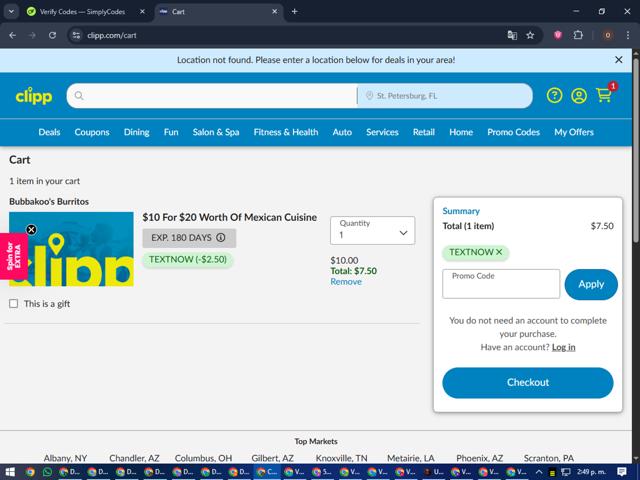Open the Retail category
Viewport: 640px width, 480px height.
pos(424,132)
